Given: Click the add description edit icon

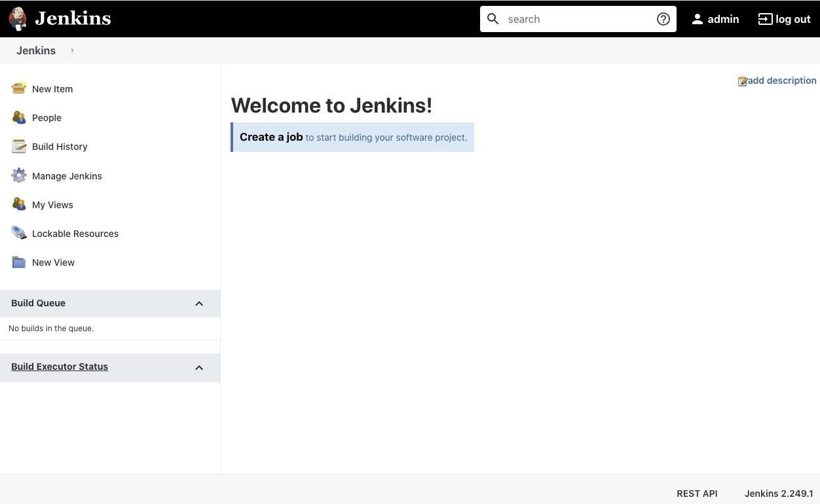Looking at the screenshot, I should pos(743,81).
